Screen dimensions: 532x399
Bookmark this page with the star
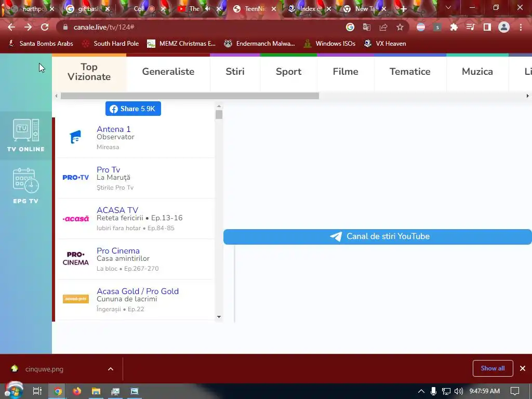[x=400, y=27]
